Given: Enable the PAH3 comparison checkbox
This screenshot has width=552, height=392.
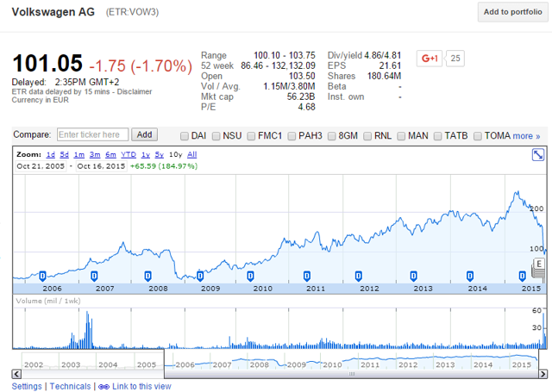Looking at the screenshot, I should pos(293,136).
